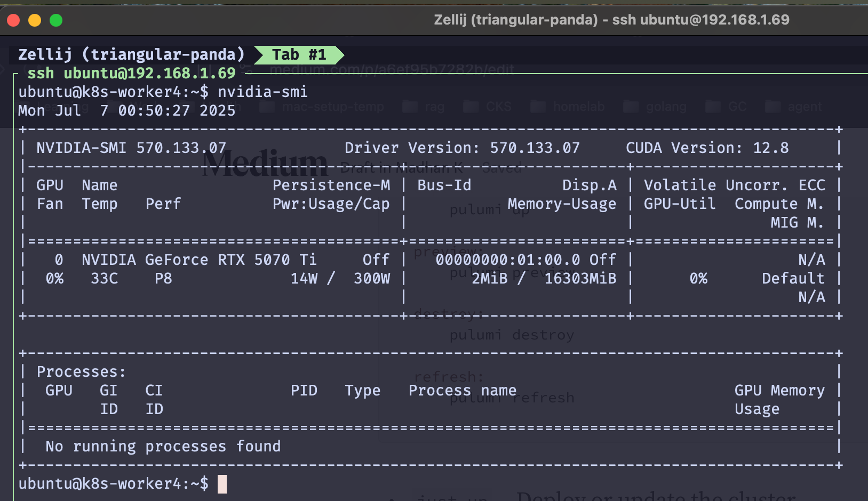Click the Processes: section label
868x501 pixels.
pyautogui.click(x=81, y=371)
